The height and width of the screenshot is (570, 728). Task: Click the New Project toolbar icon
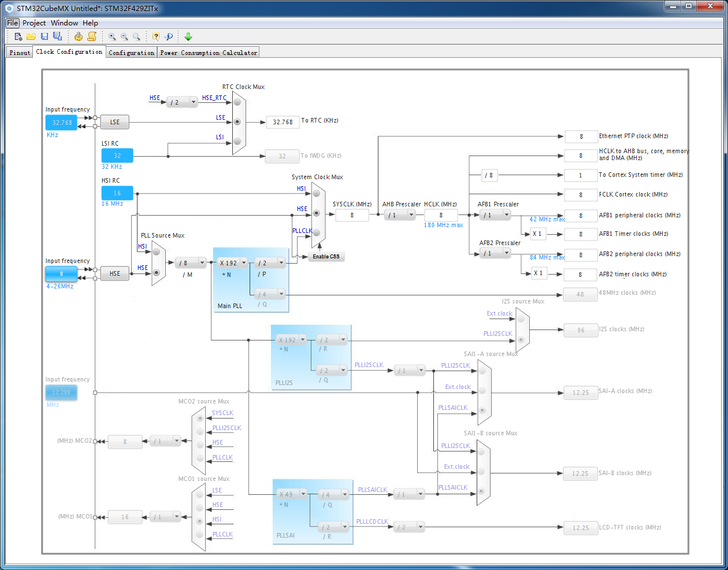(x=18, y=36)
